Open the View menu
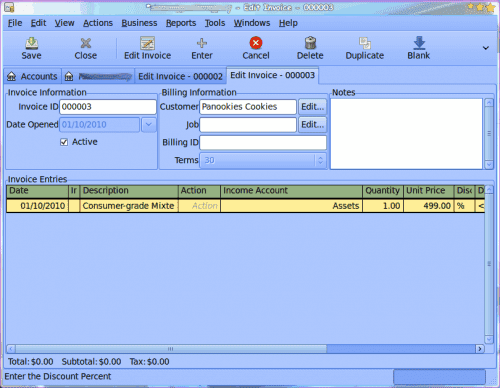500x388 pixels. point(64,23)
